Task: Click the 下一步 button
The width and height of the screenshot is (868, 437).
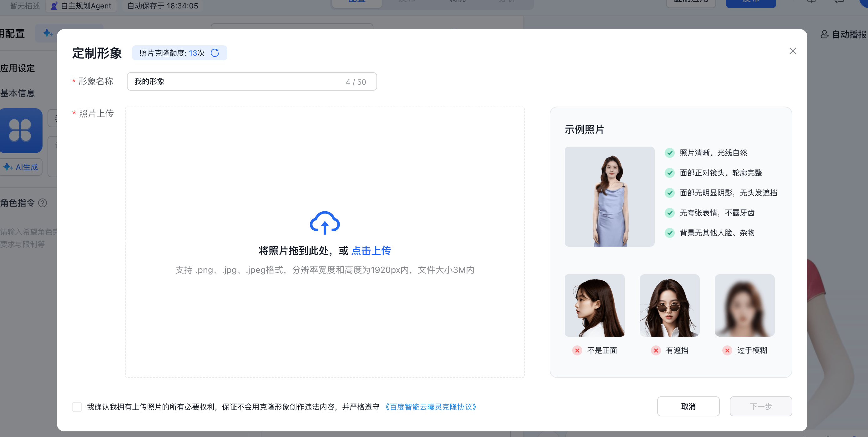Action: (x=760, y=406)
